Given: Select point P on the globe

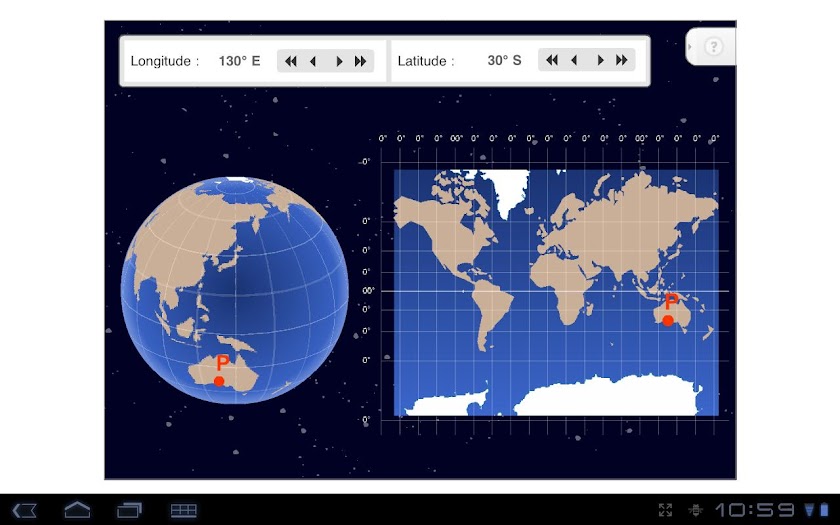Looking at the screenshot, I should 219,381.
